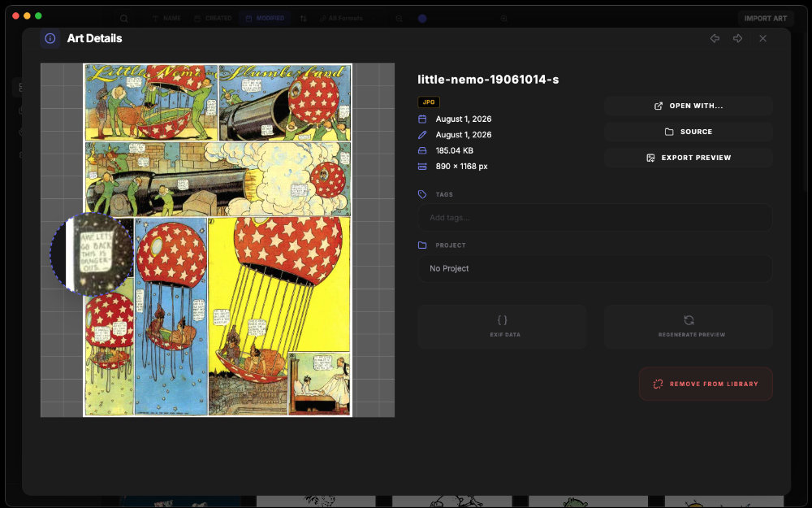
Task: Go to the next artwork arrow
Action: coord(737,38)
